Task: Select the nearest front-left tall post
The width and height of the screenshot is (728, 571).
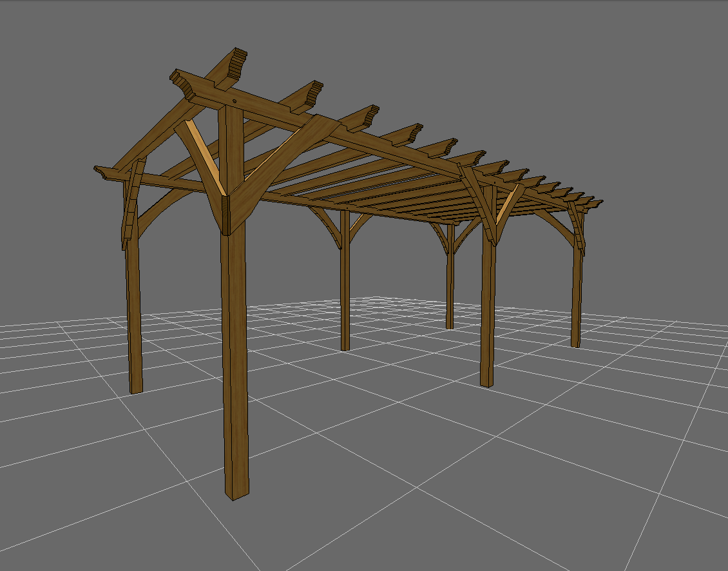Action: [235, 354]
